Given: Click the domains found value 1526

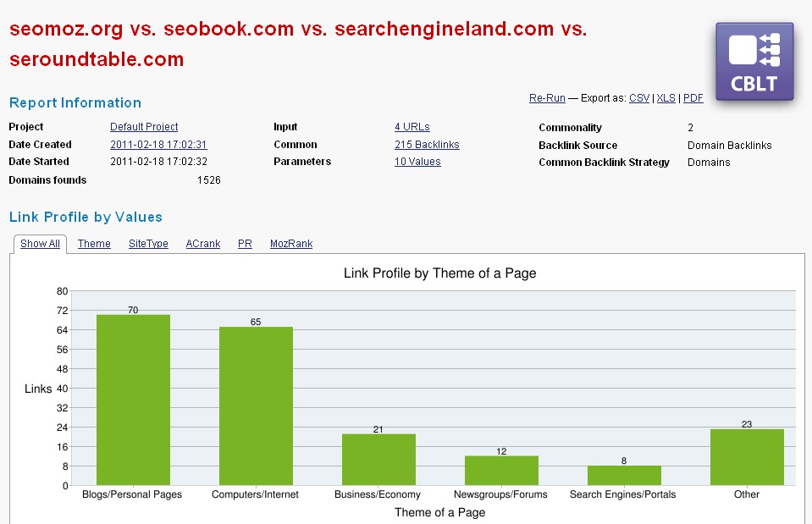Looking at the screenshot, I should coord(208,180).
